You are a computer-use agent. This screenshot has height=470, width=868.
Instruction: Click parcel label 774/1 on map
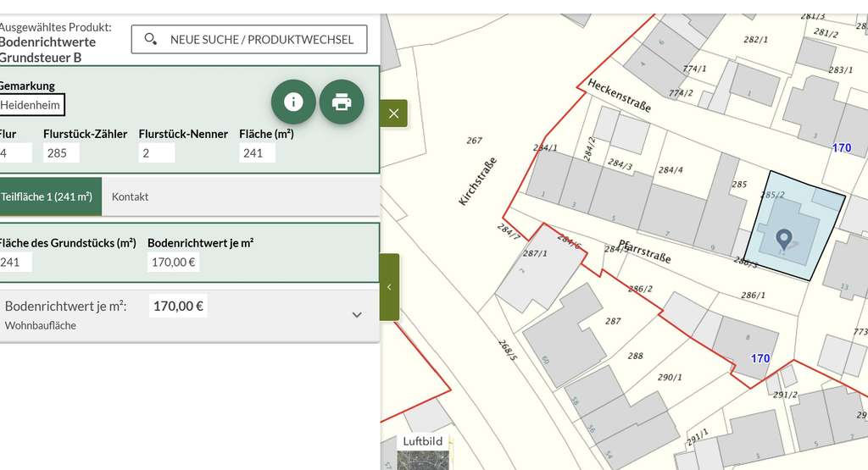tap(694, 69)
